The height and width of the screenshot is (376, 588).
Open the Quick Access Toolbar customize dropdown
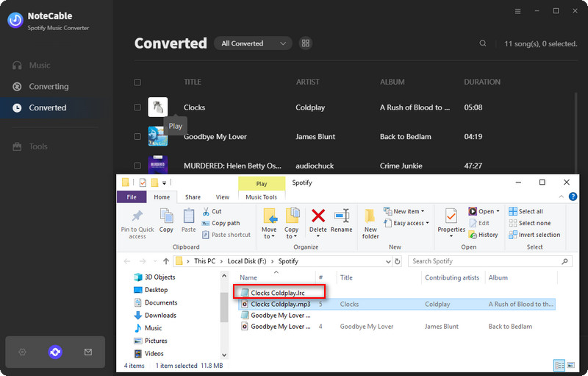point(164,183)
